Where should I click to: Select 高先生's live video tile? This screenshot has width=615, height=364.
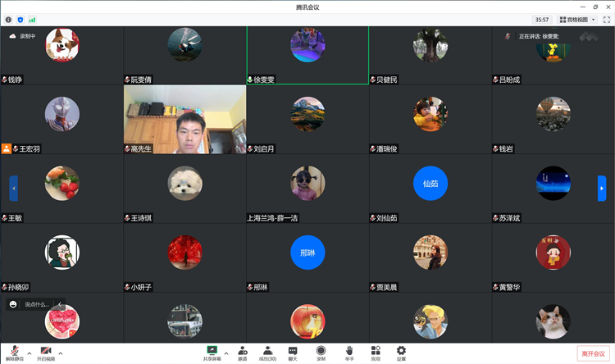184,119
